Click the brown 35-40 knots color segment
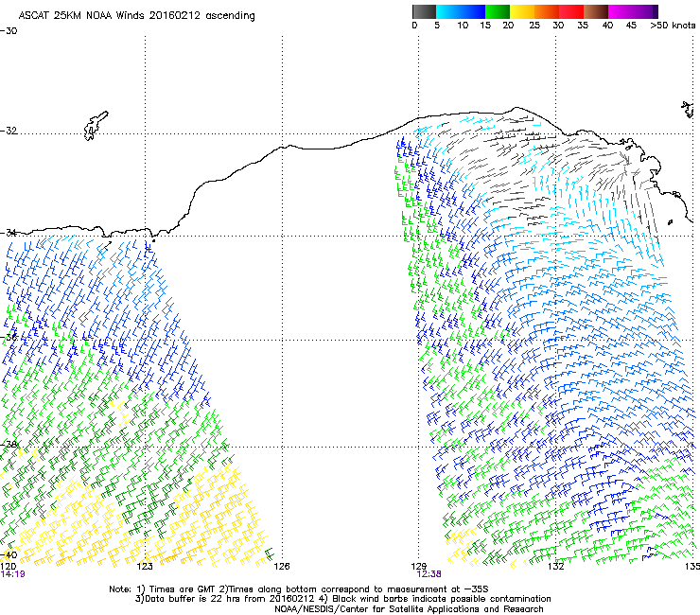 click(x=596, y=11)
